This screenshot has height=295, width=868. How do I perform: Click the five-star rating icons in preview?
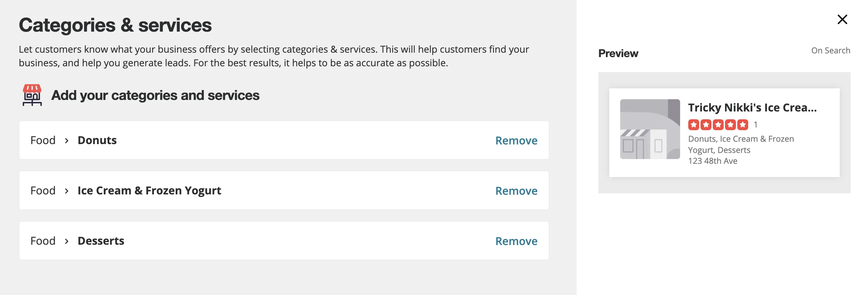tap(718, 125)
